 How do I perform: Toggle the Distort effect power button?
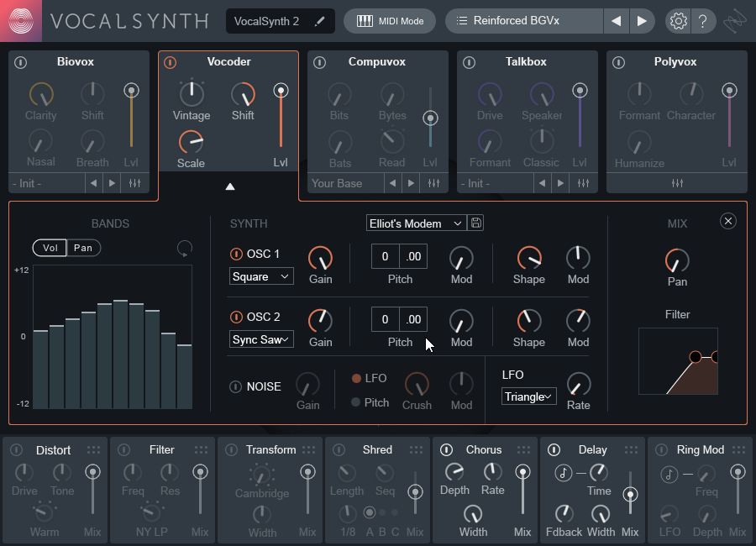(17, 450)
